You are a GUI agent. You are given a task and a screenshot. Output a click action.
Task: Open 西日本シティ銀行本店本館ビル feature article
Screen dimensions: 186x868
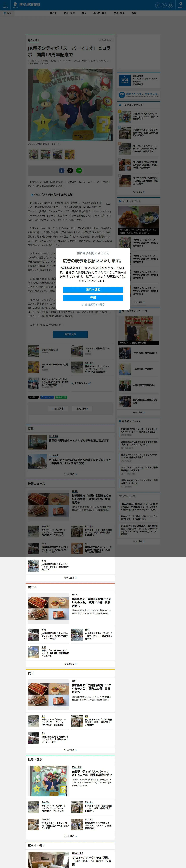point(70,462)
